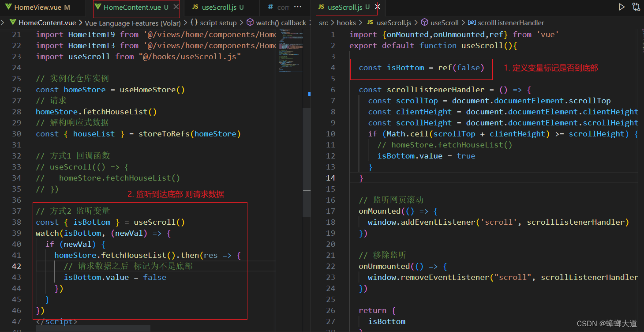Click 'export default function useScroll(){'
The image size is (644, 332).
[433, 45]
